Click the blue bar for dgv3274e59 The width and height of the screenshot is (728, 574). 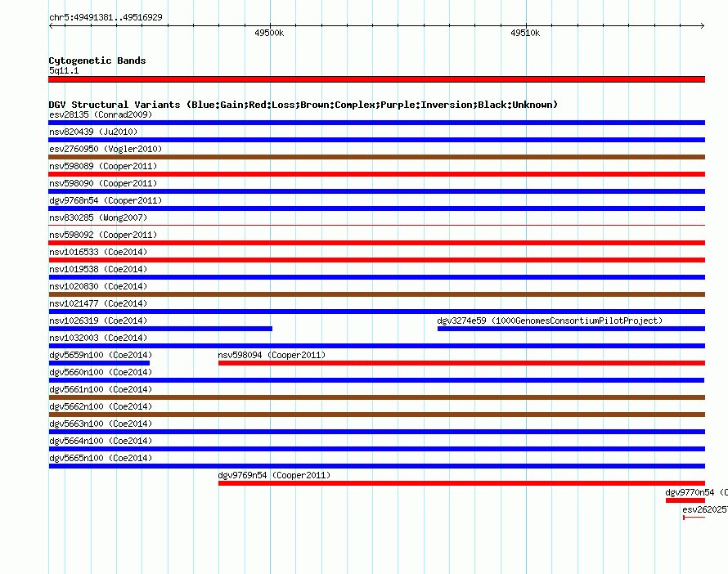coord(571,329)
